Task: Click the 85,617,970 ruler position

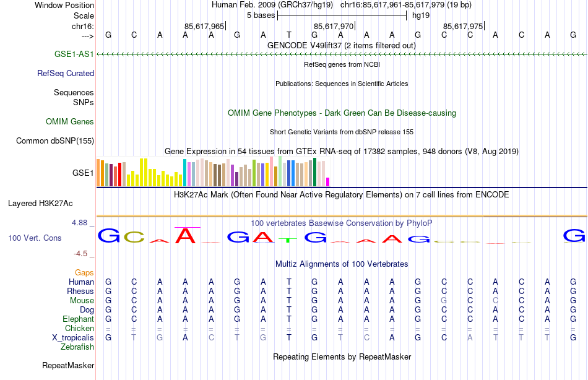Action: [x=334, y=26]
